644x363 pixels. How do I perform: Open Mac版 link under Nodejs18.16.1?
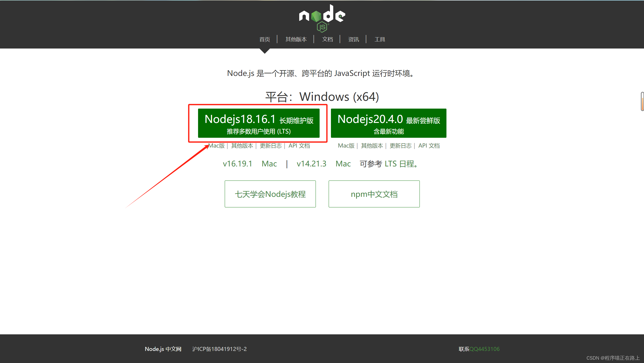[x=216, y=146]
